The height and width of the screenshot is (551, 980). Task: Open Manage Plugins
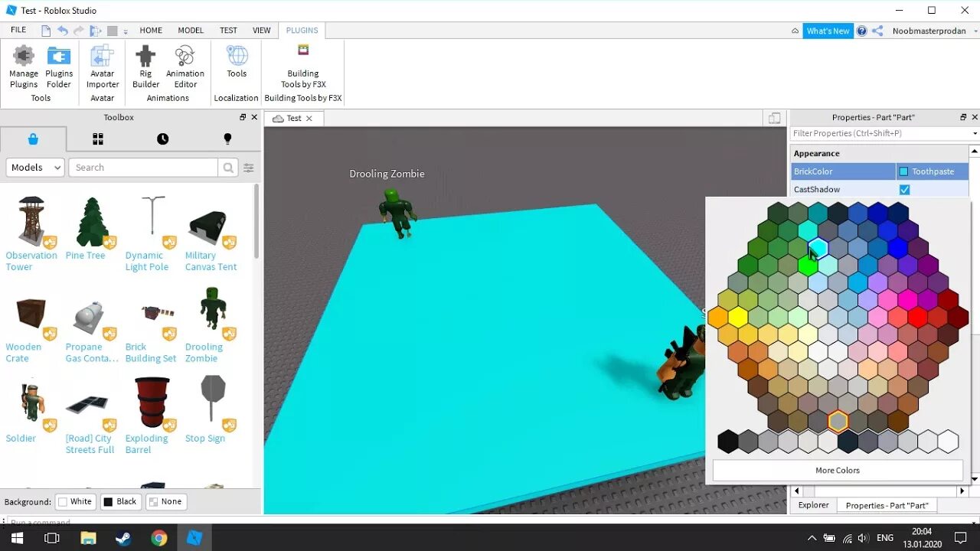(24, 67)
